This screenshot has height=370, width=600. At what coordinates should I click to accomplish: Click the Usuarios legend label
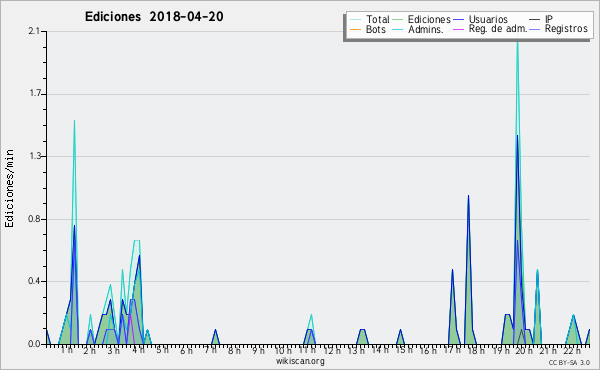(488, 19)
